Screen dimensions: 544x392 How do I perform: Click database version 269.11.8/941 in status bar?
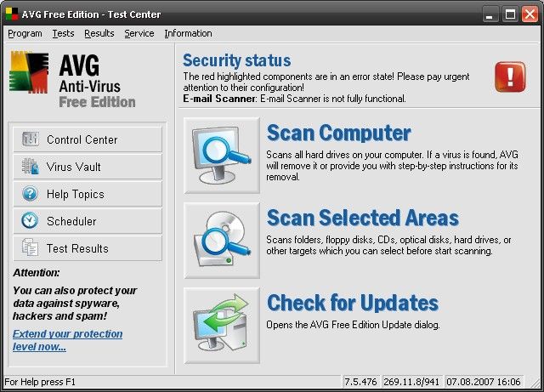pyautogui.click(x=411, y=382)
